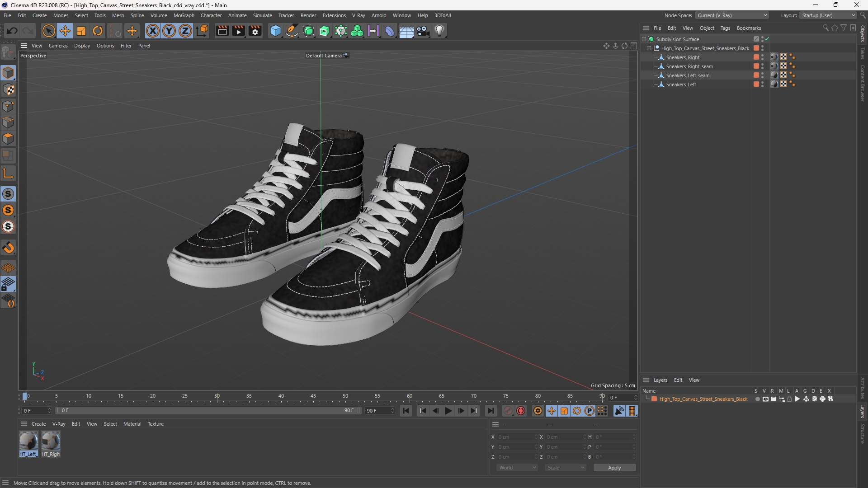Toggle Y axis lock
The height and width of the screenshot is (488, 868).
(169, 31)
